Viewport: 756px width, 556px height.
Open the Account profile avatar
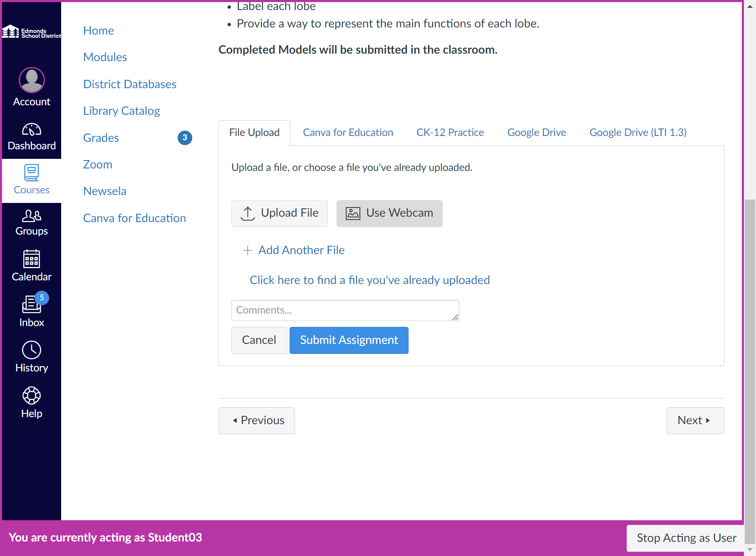(x=32, y=80)
